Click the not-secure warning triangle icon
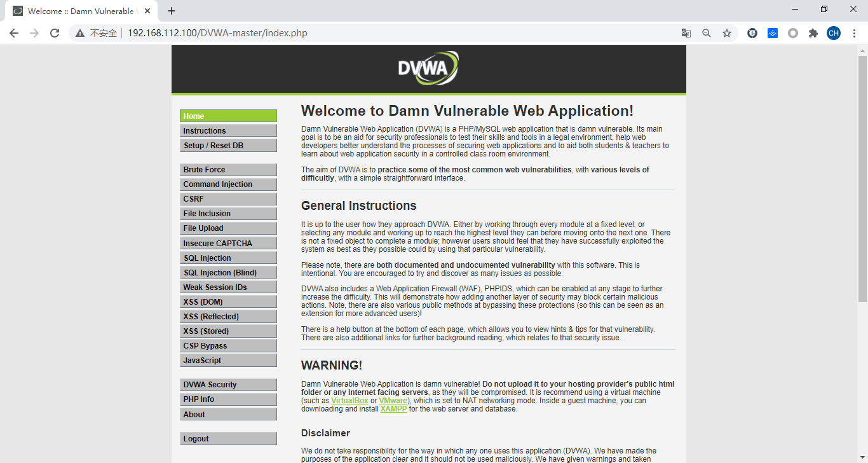Viewport: 868px width, 463px height. [80, 33]
